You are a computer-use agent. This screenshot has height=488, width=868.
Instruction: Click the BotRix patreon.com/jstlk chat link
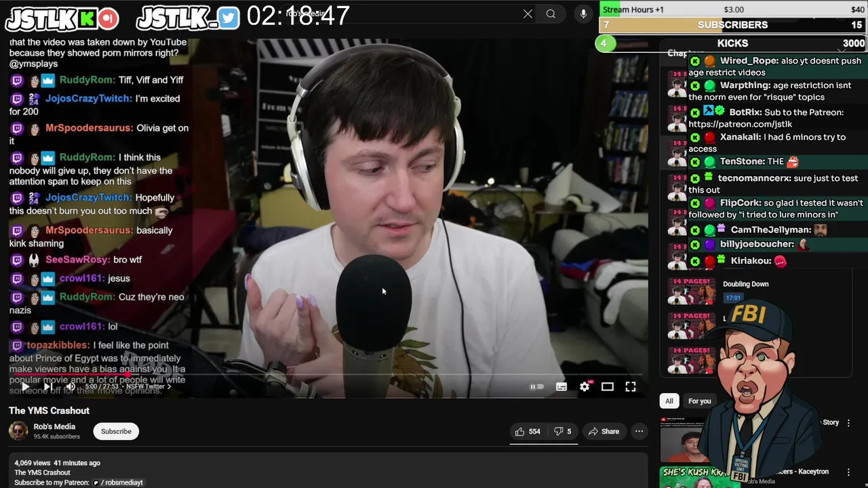(x=741, y=124)
